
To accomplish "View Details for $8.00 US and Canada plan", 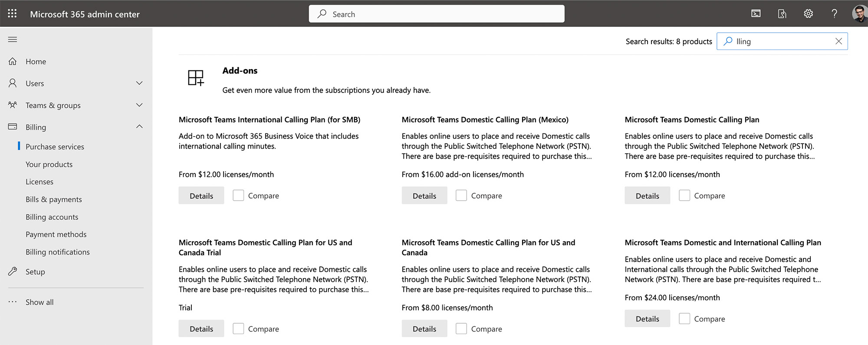I will coord(424,328).
